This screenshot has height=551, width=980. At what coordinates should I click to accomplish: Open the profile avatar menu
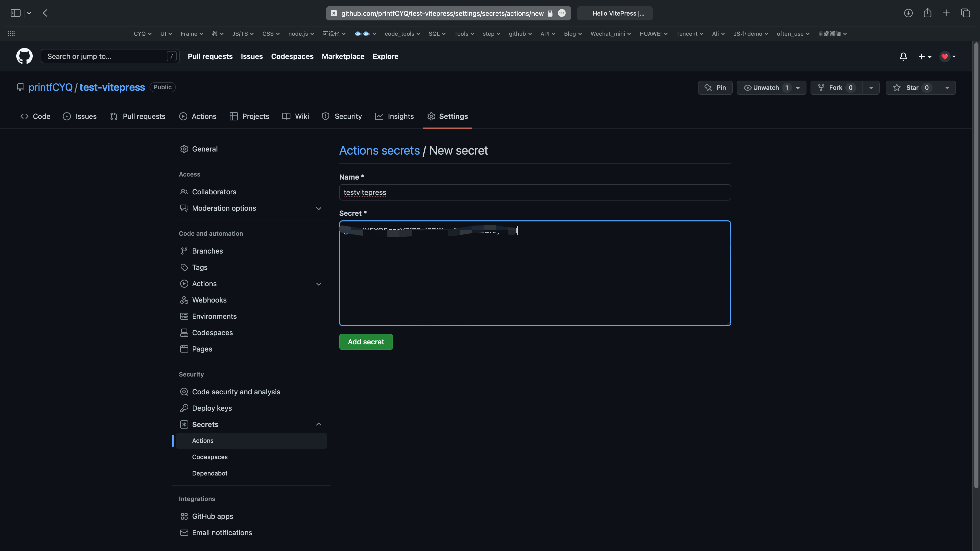[x=948, y=57]
